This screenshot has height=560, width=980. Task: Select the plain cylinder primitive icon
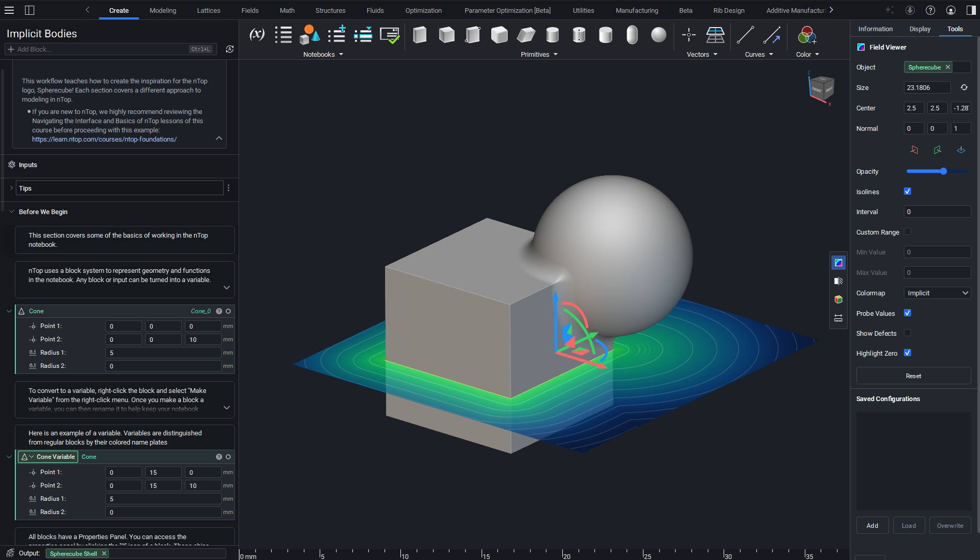click(553, 35)
